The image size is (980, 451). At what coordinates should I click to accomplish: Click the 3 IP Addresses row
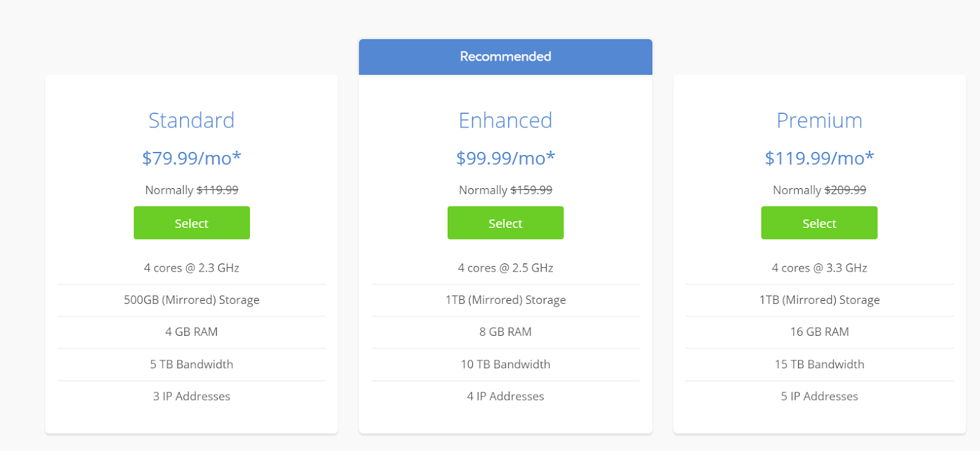[x=192, y=396]
